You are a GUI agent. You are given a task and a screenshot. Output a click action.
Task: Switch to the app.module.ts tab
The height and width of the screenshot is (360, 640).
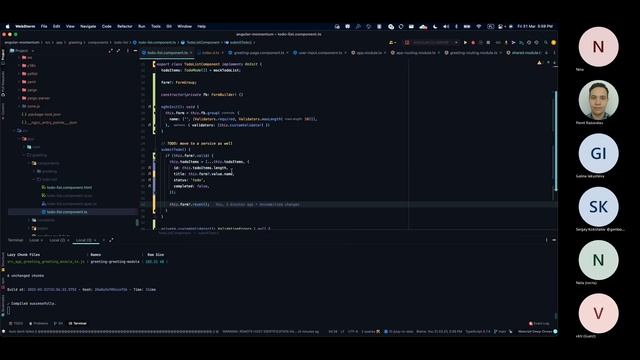coord(369,53)
